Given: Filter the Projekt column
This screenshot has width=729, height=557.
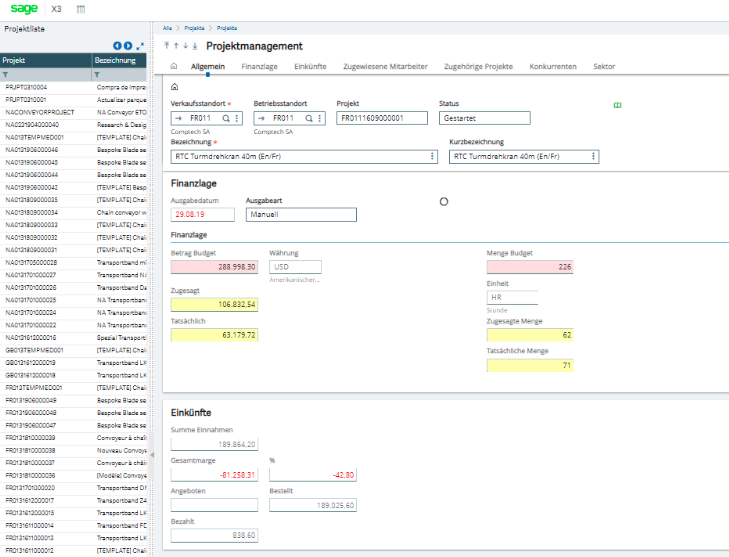Looking at the screenshot, I should 6,74.
